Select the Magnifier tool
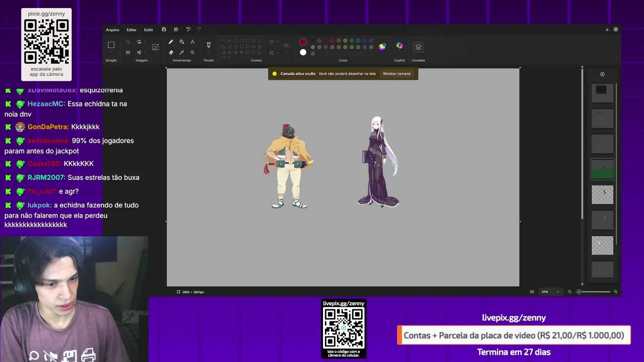The width and height of the screenshot is (644, 362). [x=192, y=52]
